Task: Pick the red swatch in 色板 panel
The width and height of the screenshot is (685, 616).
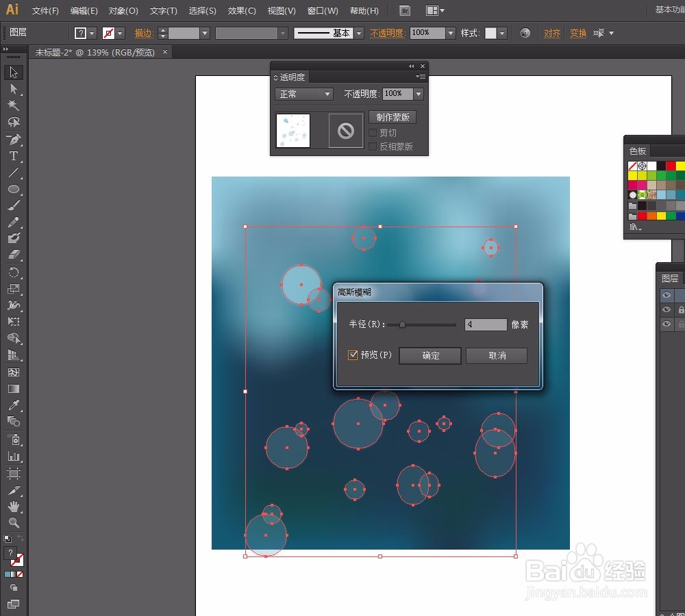Action: (x=671, y=166)
